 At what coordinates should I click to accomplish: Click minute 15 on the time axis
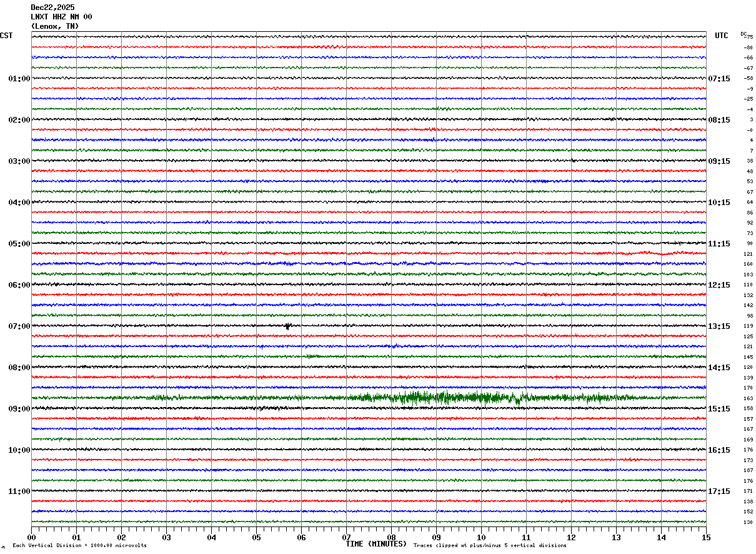(705, 537)
